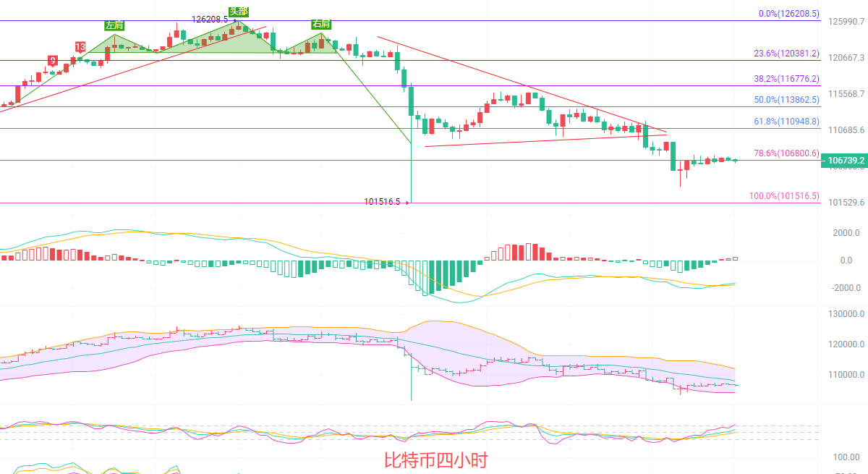Image resolution: width=868 pixels, height=474 pixels.
Task: Click the 126208.5 high price marker
Action: [x=210, y=20]
